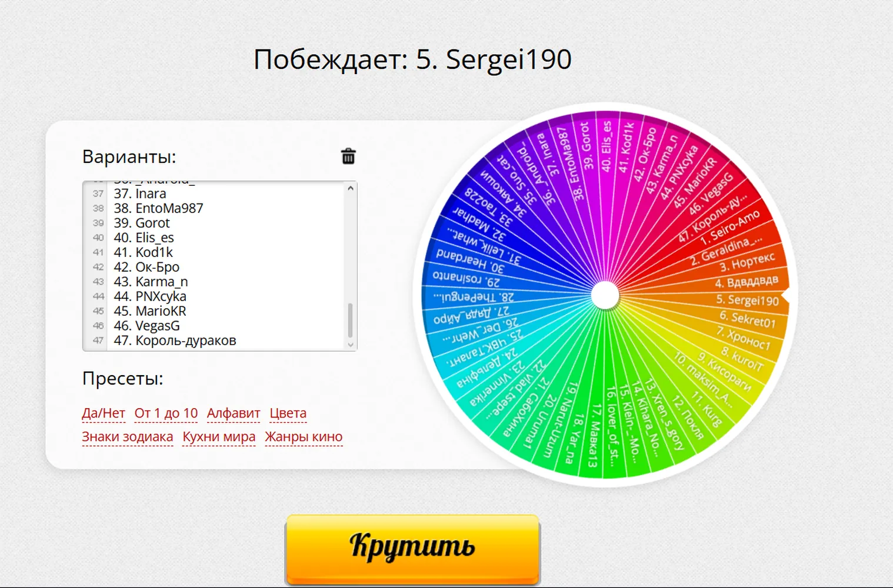Click the '1. Seiro-Amo' wheel segment
893x588 pixels.
point(729,228)
